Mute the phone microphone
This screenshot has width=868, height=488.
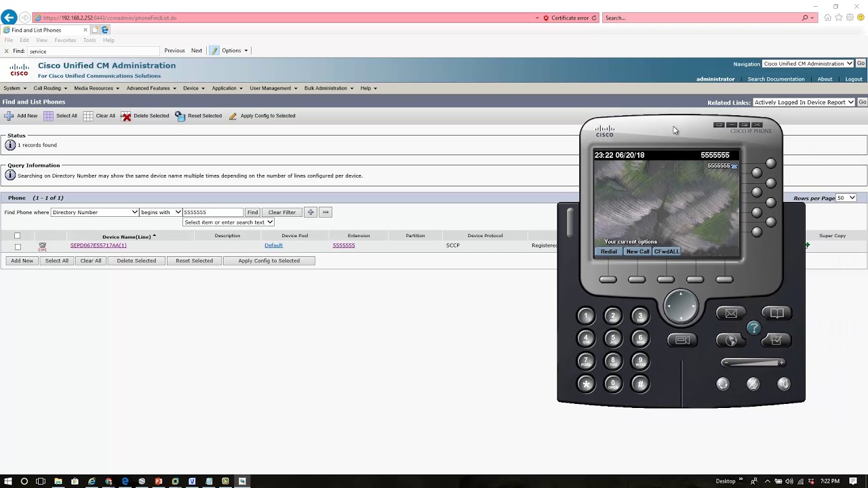pos(753,384)
